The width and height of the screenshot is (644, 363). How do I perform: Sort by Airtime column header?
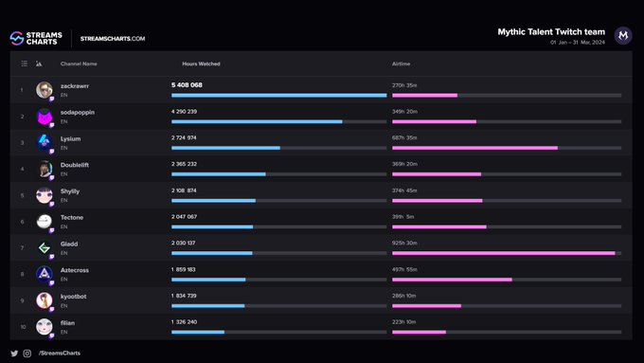(x=401, y=64)
